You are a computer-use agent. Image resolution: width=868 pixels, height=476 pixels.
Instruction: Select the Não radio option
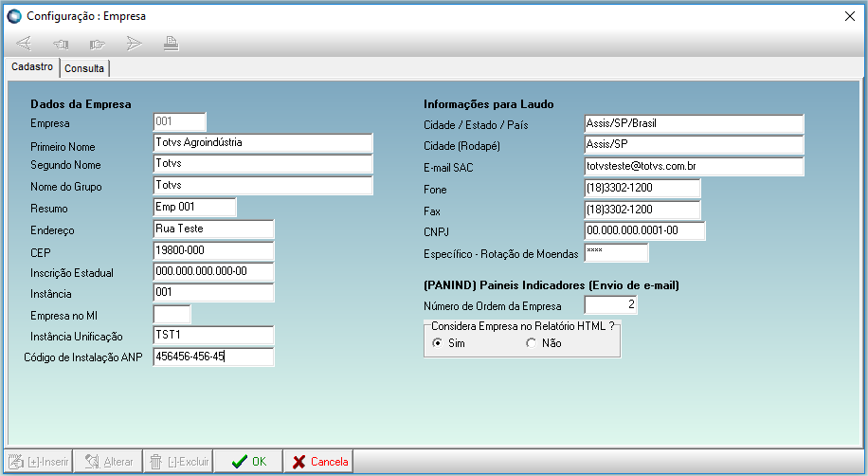click(531, 343)
